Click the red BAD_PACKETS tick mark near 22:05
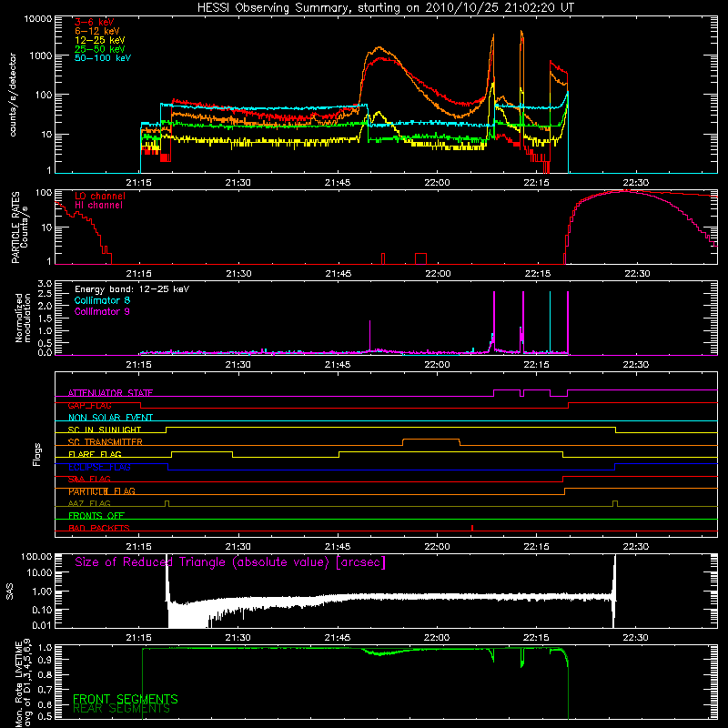 (x=472, y=528)
